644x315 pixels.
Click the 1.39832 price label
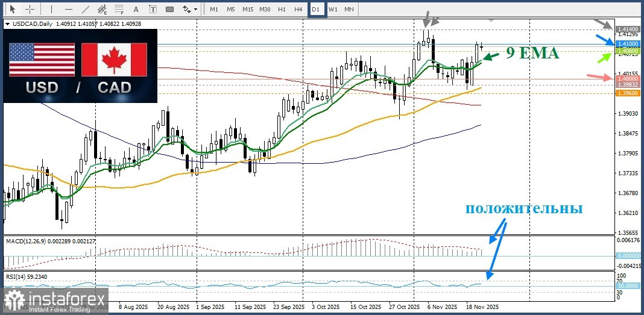click(x=627, y=84)
